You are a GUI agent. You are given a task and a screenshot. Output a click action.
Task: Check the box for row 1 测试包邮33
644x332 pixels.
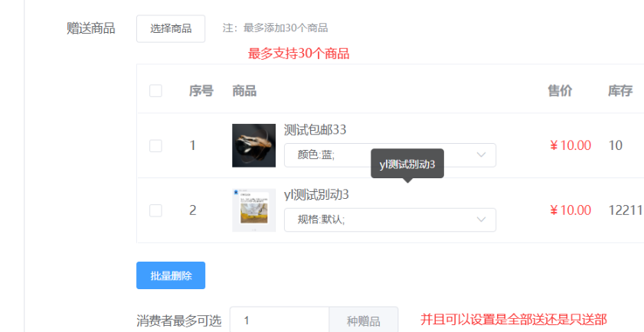point(155,145)
